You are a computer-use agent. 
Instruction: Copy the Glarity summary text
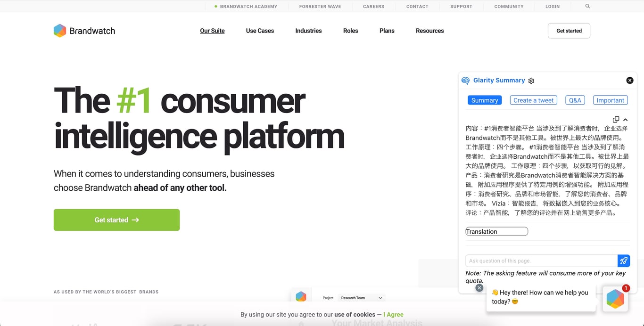[616, 120]
